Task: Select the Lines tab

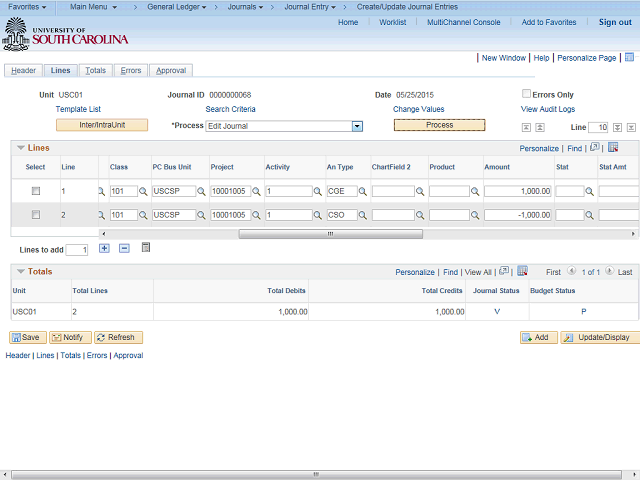Action: click(x=60, y=71)
